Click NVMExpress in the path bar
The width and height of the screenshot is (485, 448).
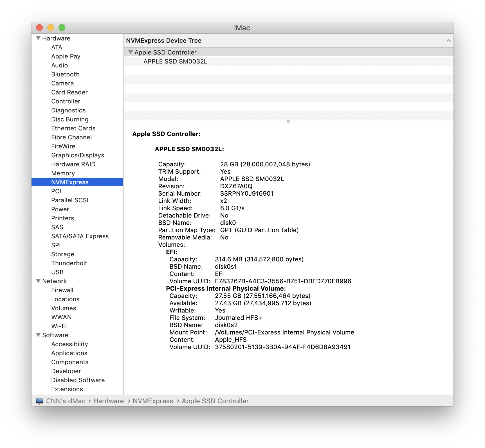tap(153, 401)
